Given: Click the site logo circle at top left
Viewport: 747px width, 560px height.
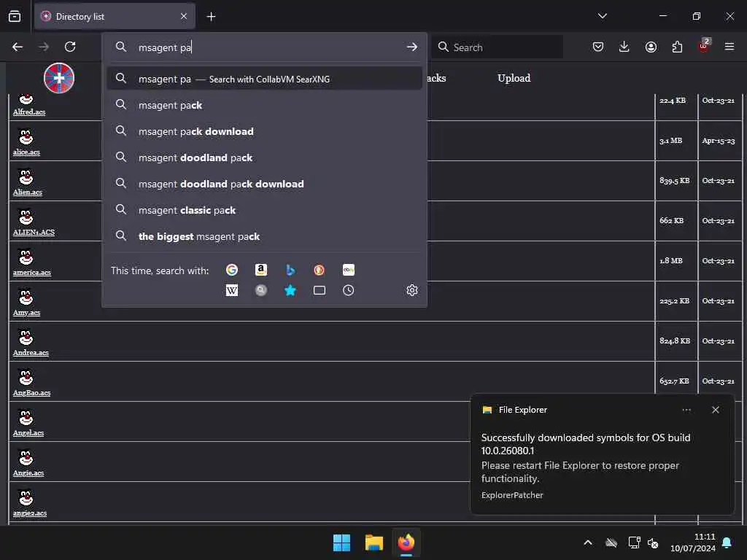Looking at the screenshot, I should point(59,77).
